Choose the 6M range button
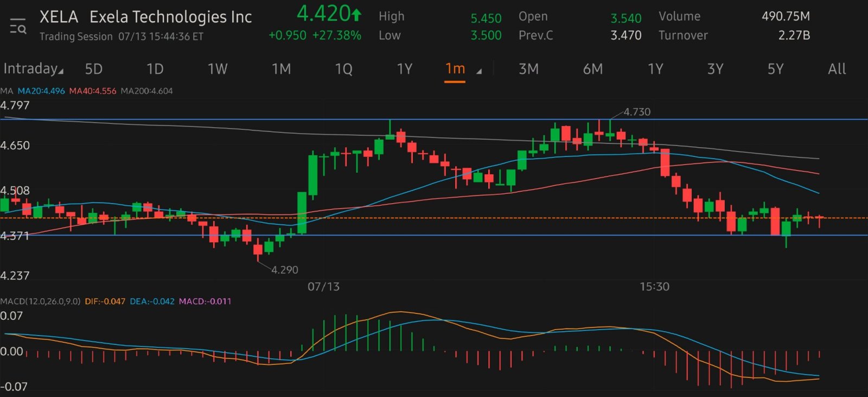 (x=593, y=69)
